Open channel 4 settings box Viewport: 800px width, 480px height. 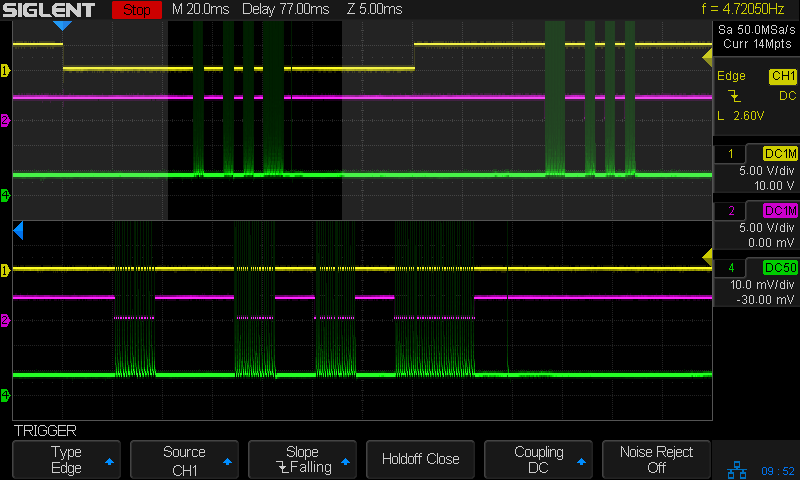tap(756, 283)
